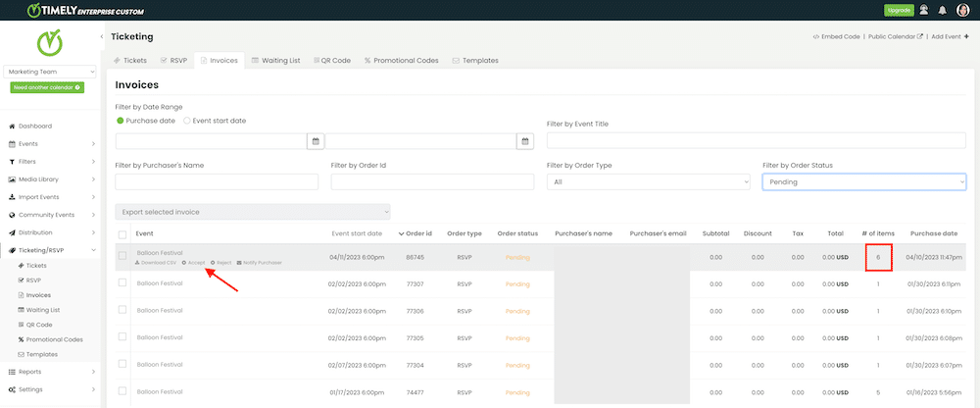980x408 pixels.
Task: Open the Export selected invoice dropdown
Action: [253, 211]
